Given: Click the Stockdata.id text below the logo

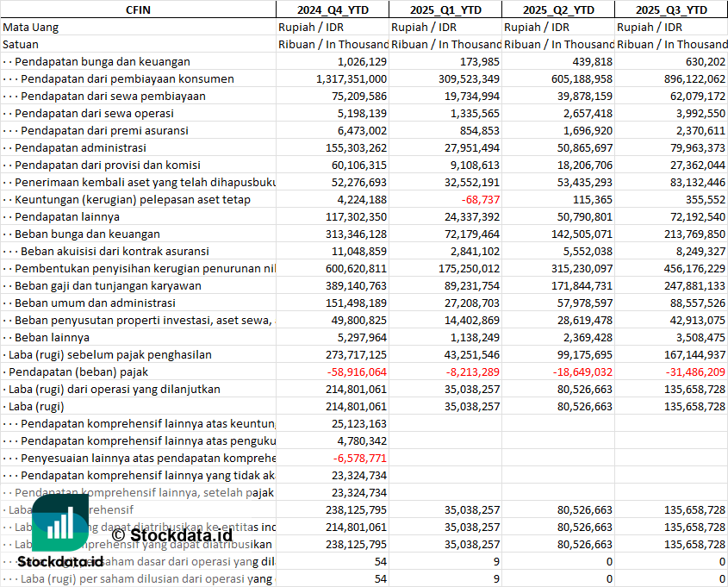Looking at the screenshot, I should coord(59,561).
